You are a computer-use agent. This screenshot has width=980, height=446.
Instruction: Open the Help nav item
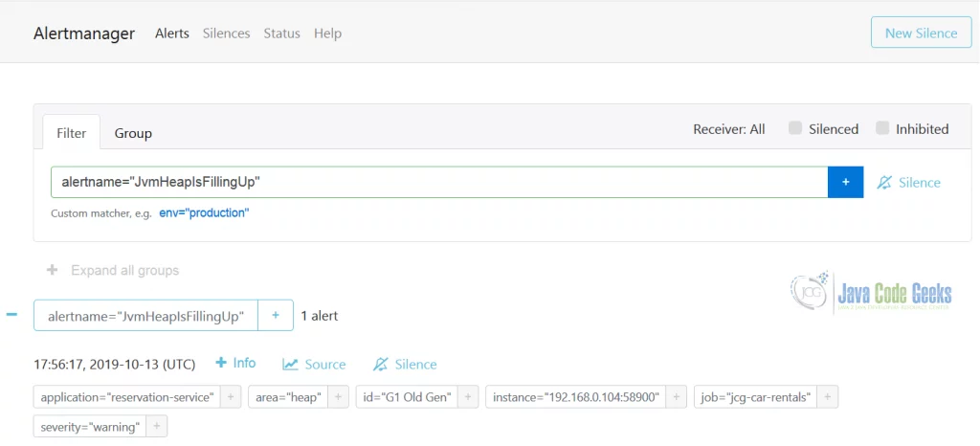[x=327, y=33]
